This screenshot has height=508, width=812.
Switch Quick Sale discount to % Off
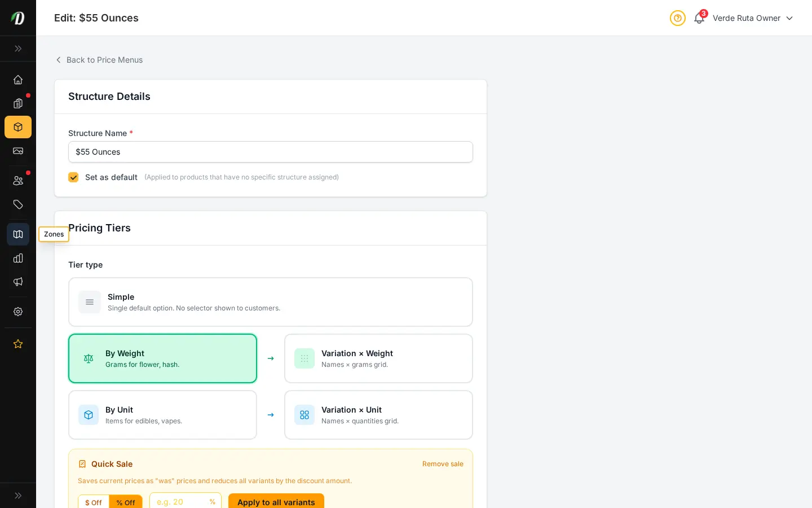pos(126,502)
